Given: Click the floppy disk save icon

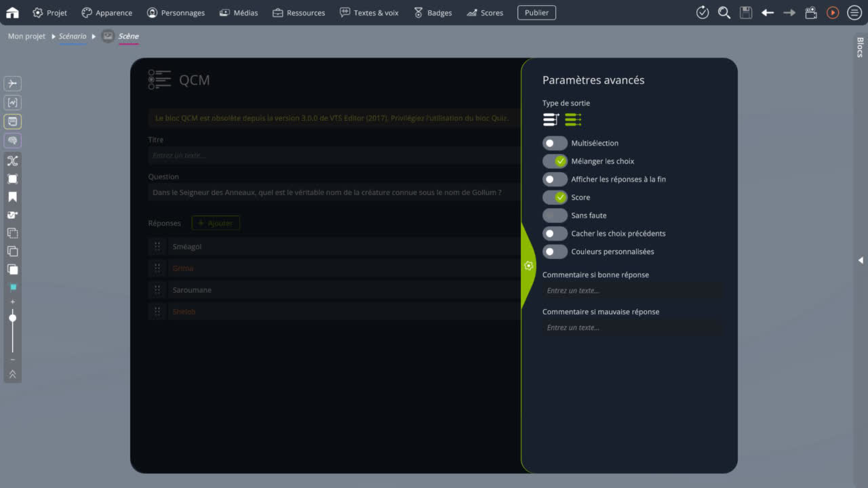Looking at the screenshot, I should point(746,12).
